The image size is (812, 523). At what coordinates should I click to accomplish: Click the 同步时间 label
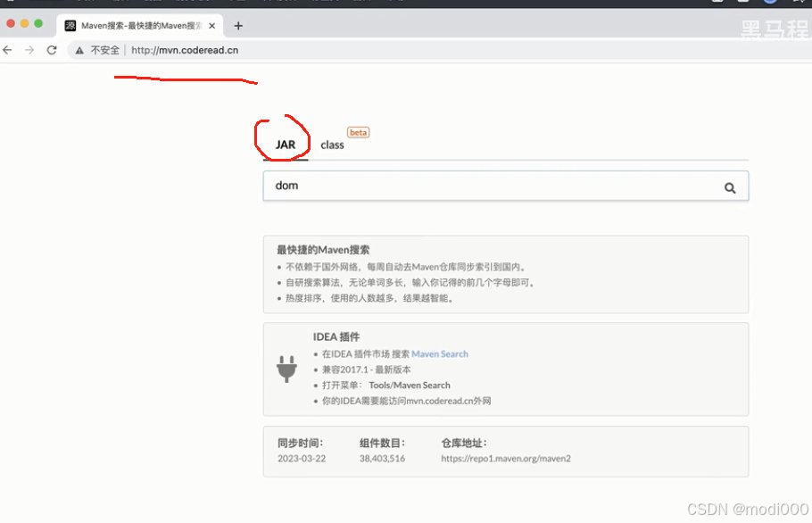pos(301,444)
